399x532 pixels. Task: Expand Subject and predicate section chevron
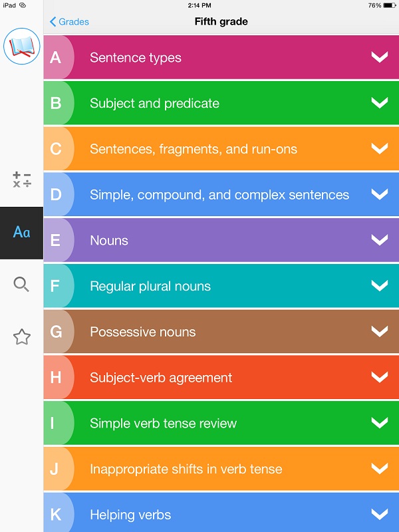tap(379, 102)
